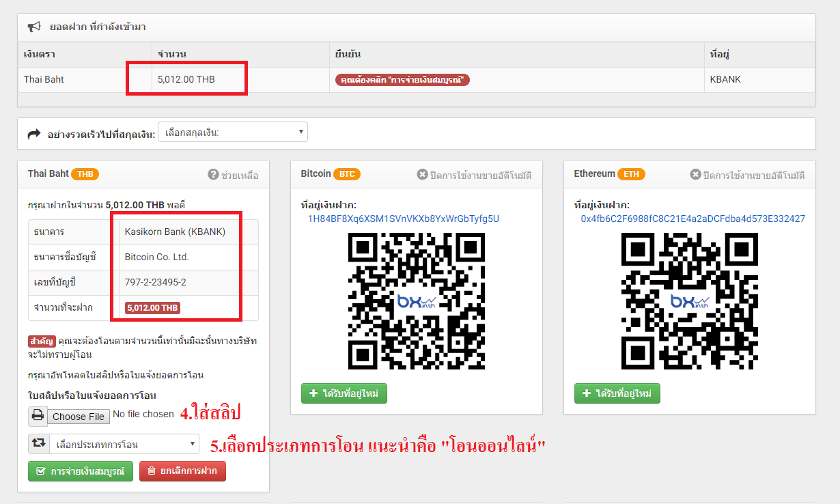Click the transfer arrows icon beside เลือกประเภทการโอน
The width and height of the screenshot is (840, 504).
[38, 444]
